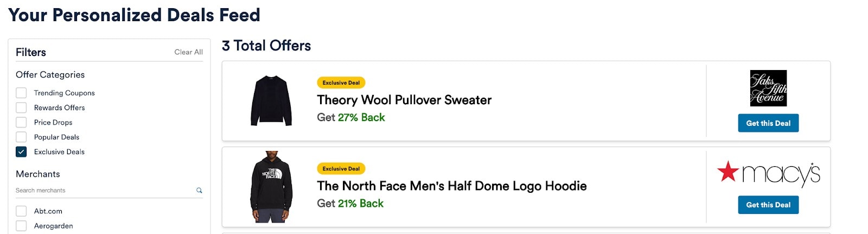Get this Deal for Theory sweater
The width and height of the screenshot is (868, 234).
pos(768,123)
